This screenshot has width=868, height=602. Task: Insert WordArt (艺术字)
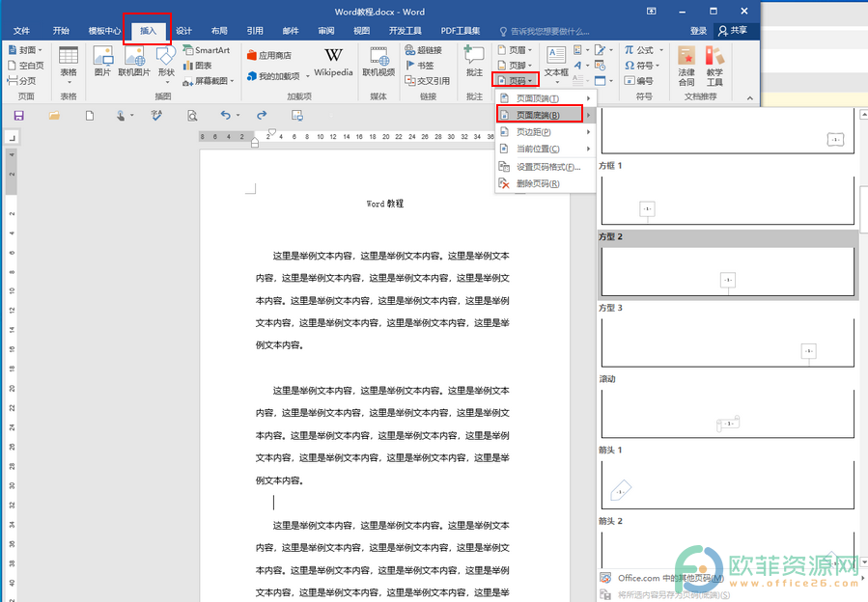[580, 66]
